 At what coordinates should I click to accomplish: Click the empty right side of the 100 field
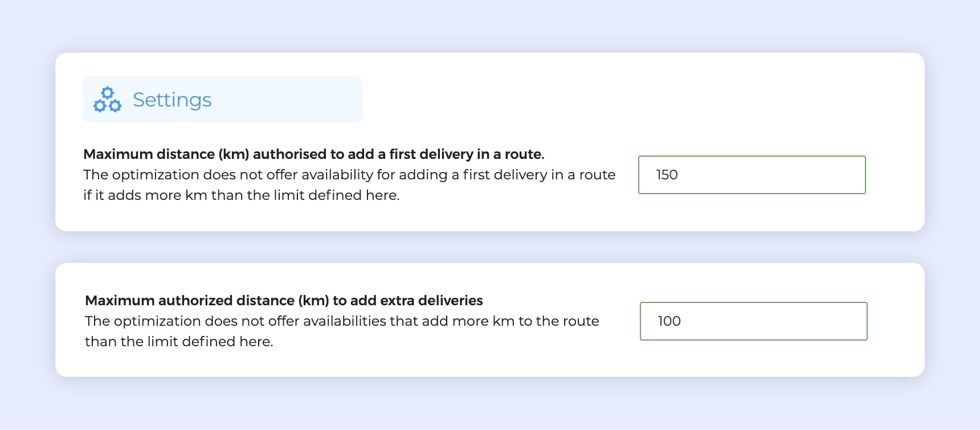point(809,321)
